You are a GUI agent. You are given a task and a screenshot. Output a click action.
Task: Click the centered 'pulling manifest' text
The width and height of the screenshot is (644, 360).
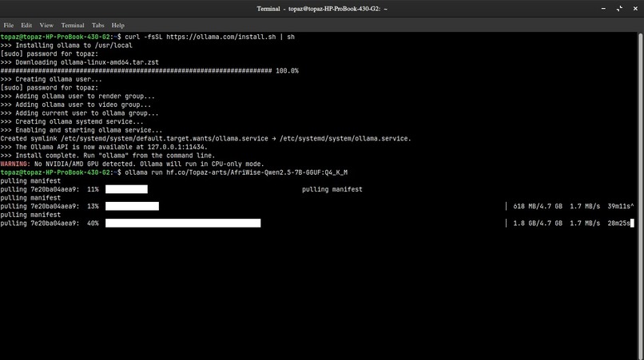point(332,189)
